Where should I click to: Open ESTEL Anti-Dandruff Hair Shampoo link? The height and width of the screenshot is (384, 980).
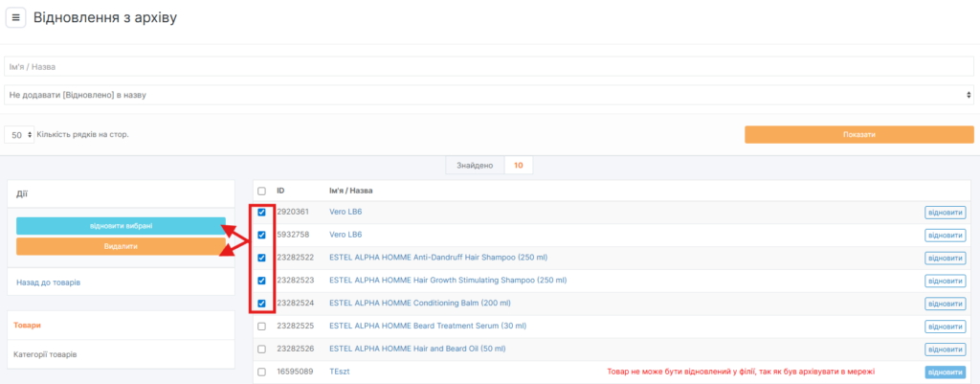[436, 258]
